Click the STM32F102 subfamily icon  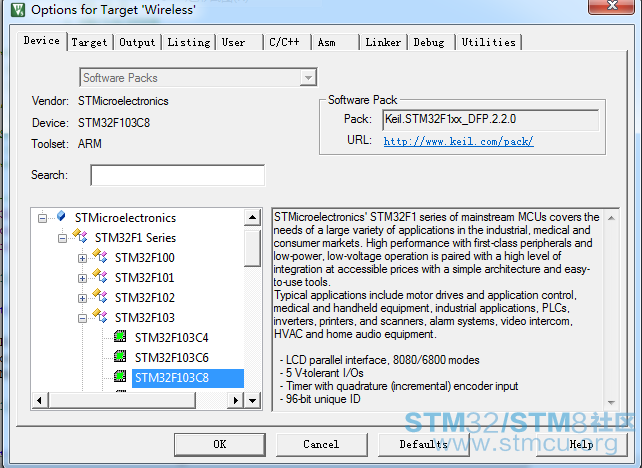tap(100, 296)
